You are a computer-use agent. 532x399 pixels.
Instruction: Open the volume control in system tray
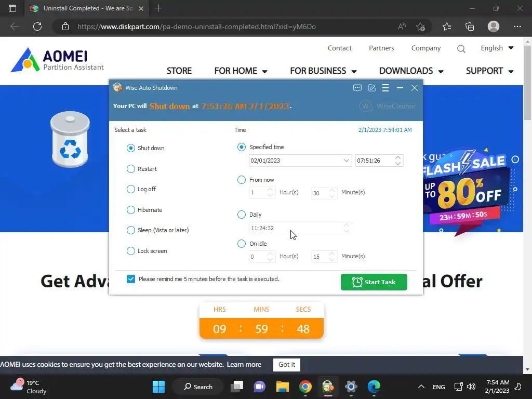[x=471, y=387]
